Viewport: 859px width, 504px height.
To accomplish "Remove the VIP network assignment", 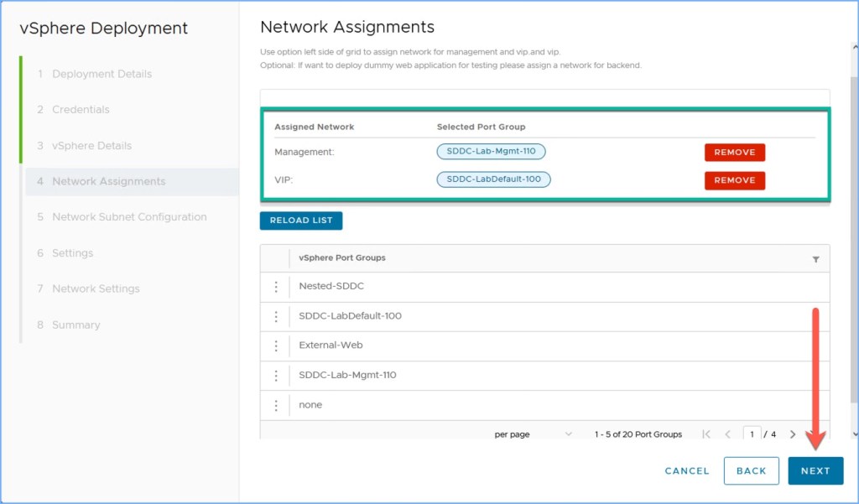I will click(x=734, y=180).
